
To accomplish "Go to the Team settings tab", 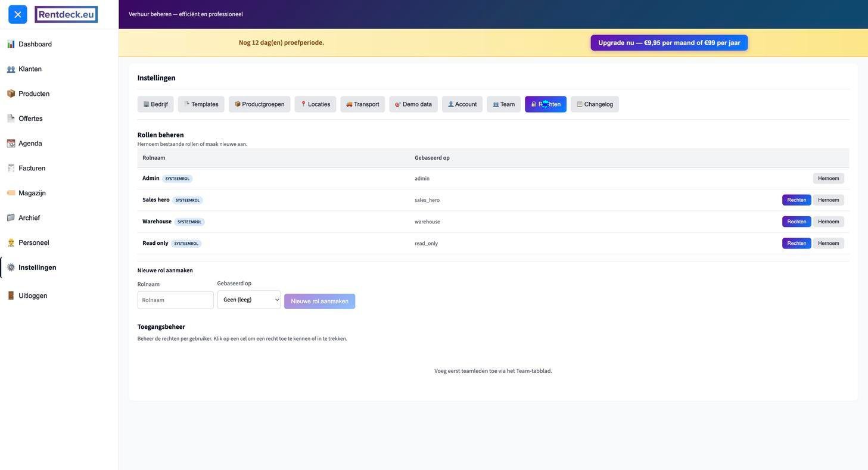I will tap(503, 104).
